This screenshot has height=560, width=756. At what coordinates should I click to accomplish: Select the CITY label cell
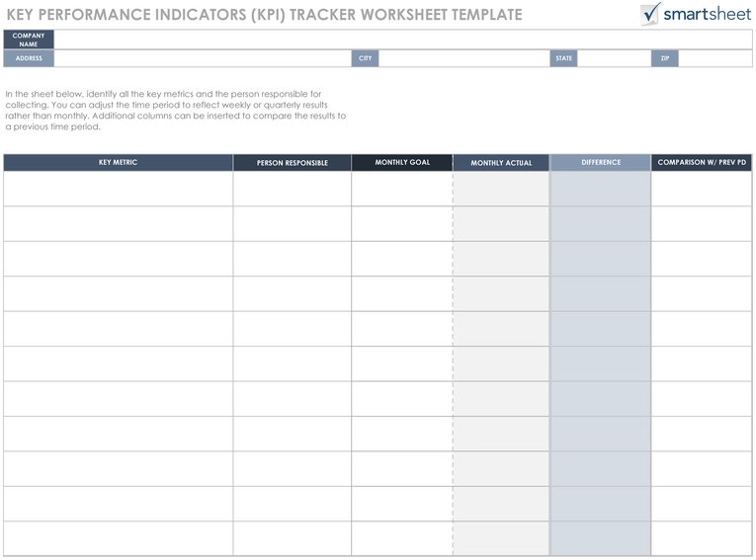point(365,58)
